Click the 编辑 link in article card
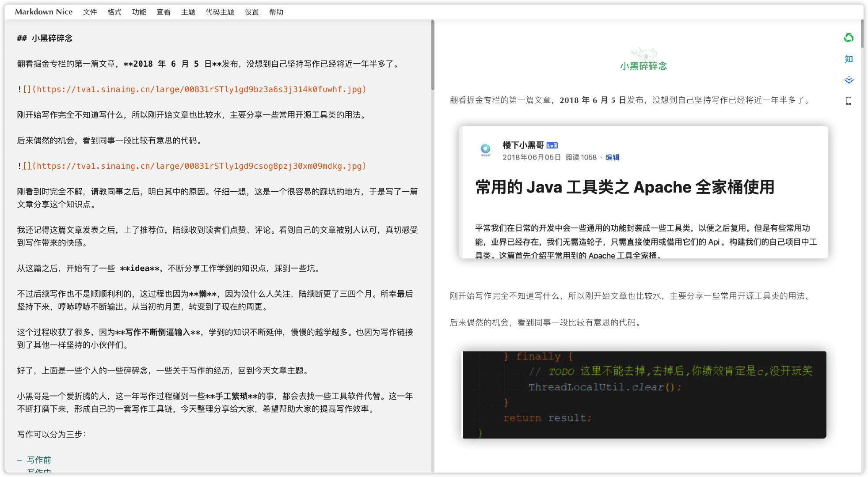Screen dimensions: 868x477 (x=612, y=157)
